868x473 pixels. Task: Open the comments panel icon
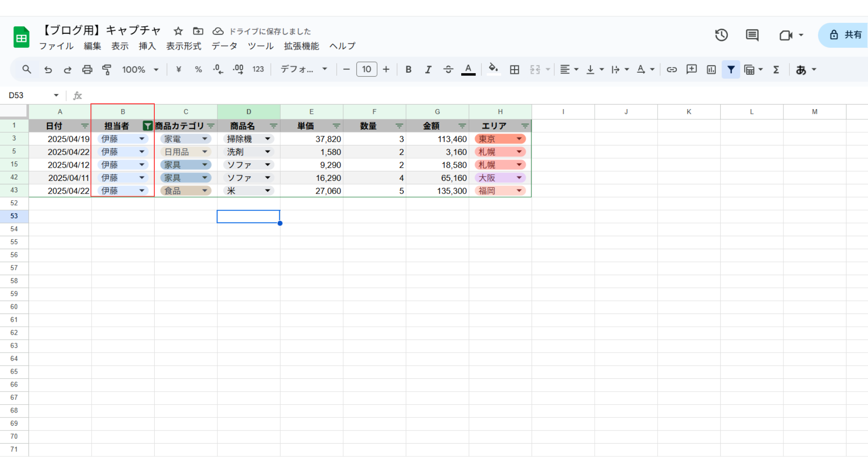pyautogui.click(x=752, y=35)
